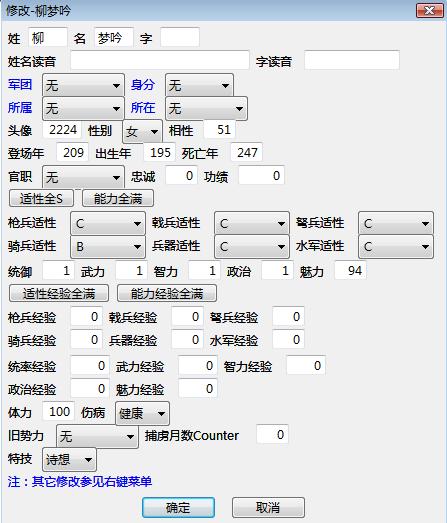Screen dimensions: 447x523
Task: Click the 姓名读音 text field
Action: click(x=160, y=60)
